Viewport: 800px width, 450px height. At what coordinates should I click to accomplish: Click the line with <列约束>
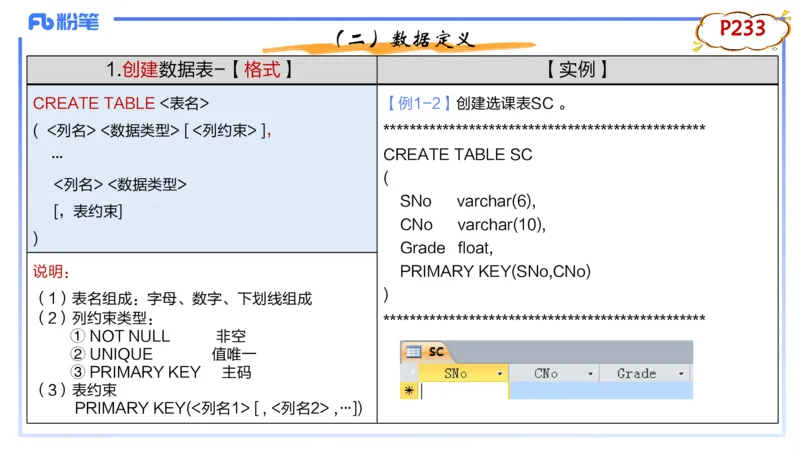coord(152,131)
